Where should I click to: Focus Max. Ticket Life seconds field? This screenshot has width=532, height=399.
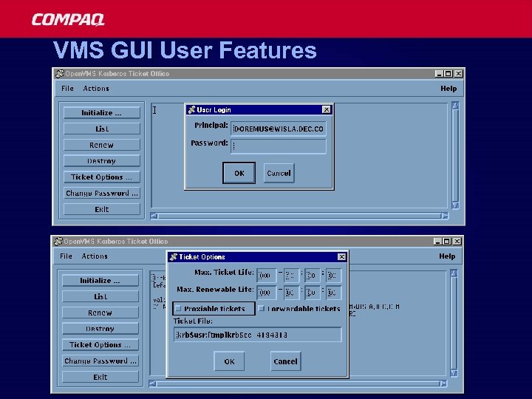pos(333,276)
